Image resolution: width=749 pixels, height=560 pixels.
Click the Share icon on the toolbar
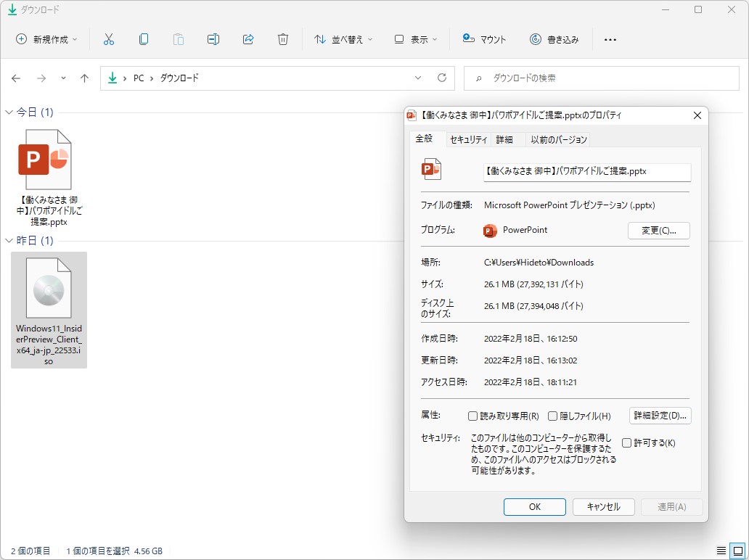(x=248, y=39)
